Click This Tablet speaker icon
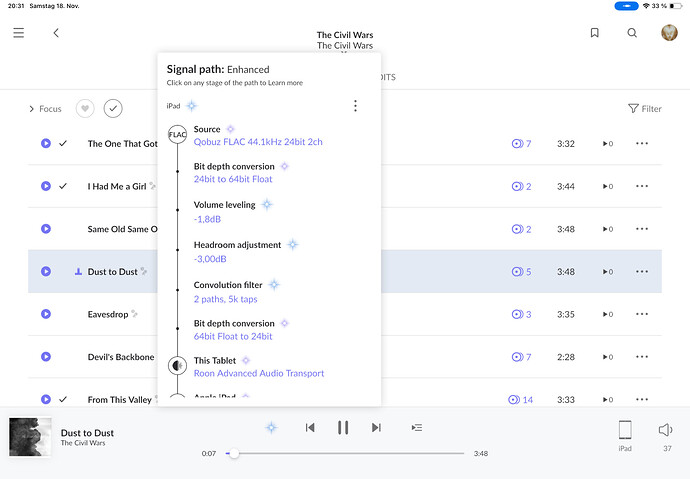The image size is (690, 479). 177,366
